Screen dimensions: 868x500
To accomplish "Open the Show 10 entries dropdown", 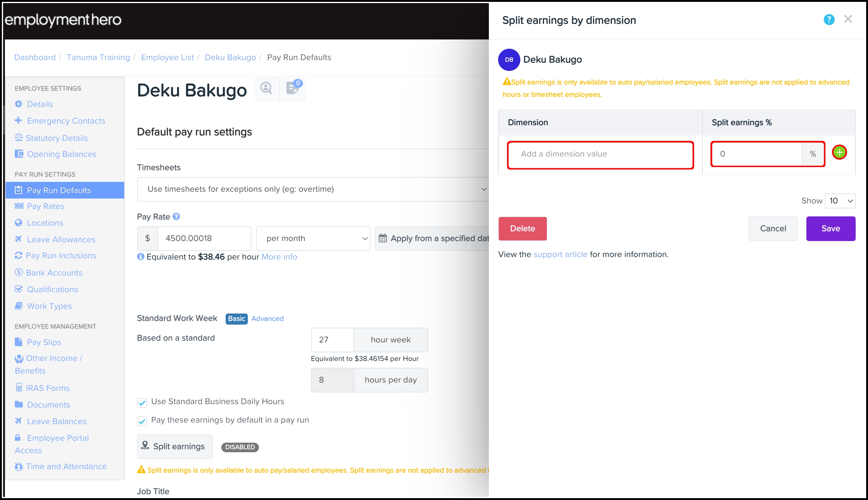I will [840, 201].
